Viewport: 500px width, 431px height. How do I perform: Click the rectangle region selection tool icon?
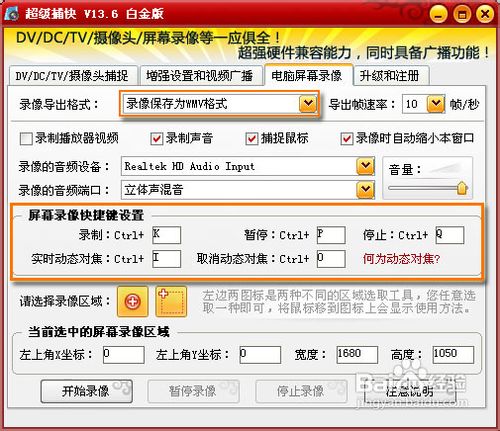click(171, 302)
